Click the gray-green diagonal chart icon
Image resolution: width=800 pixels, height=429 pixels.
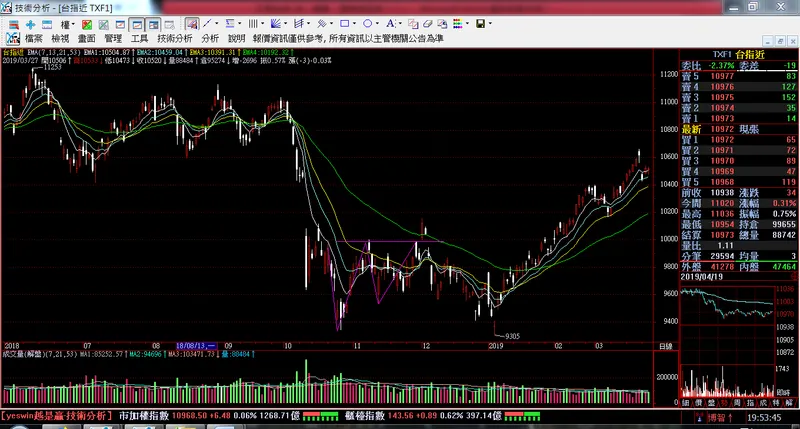point(104,24)
